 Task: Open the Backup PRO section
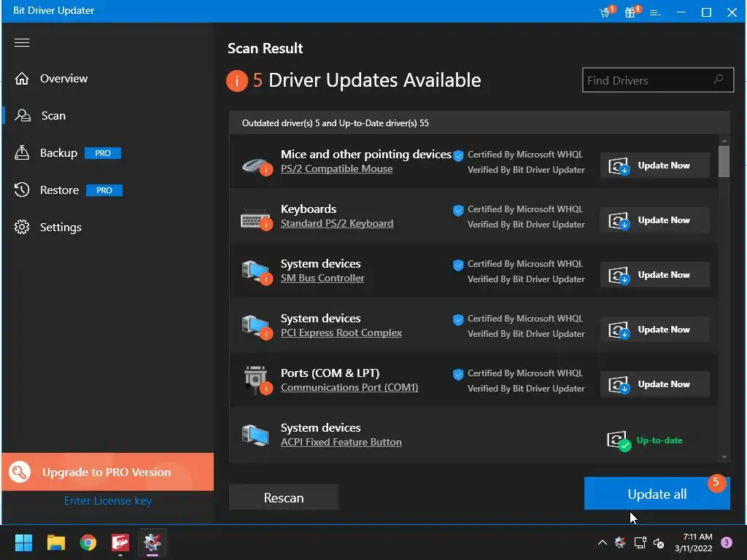click(68, 153)
